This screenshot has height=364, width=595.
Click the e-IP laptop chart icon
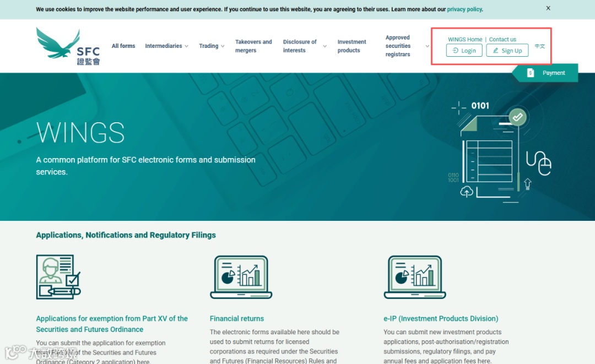[415, 277]
